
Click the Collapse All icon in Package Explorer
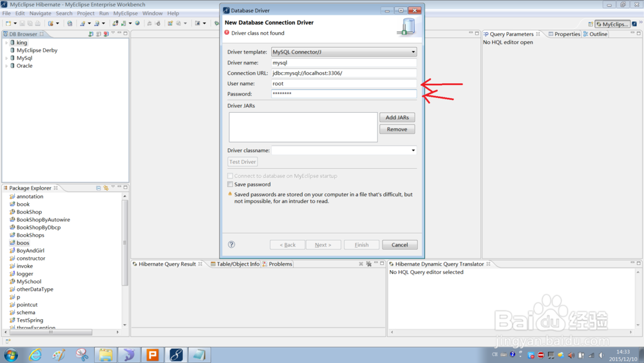coord(99,188)
